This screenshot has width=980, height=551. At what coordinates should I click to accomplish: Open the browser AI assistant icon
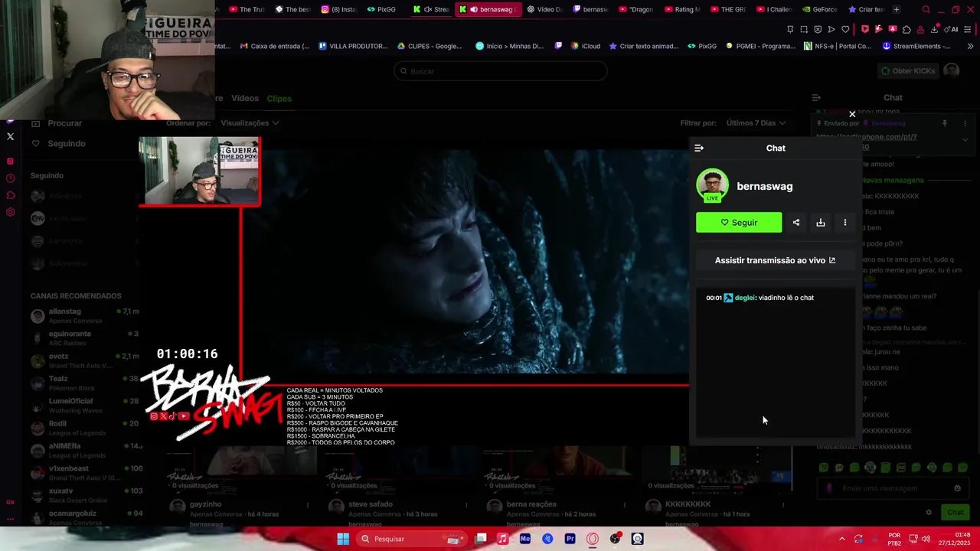952,29
